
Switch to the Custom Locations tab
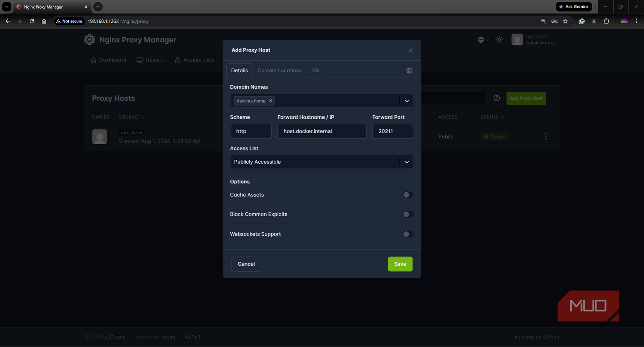click(279, 71)
